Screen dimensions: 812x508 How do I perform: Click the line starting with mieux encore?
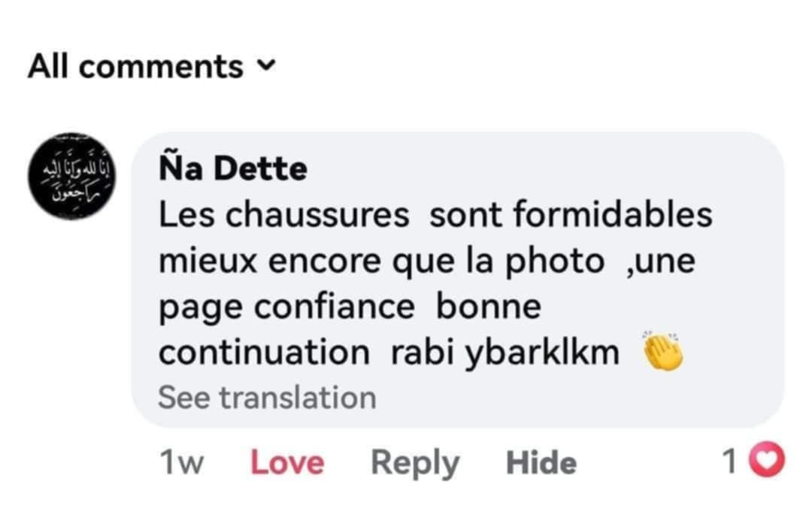click(x=426, y=261)
